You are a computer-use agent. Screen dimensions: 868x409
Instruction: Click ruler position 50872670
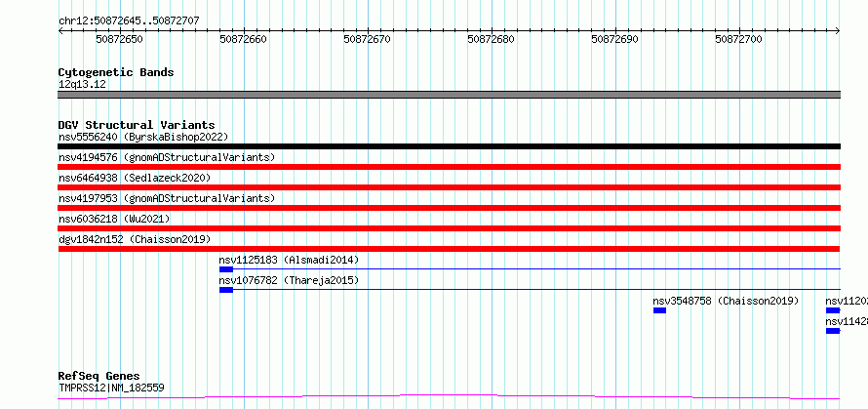pyautogui.click(x=367, y=39)
